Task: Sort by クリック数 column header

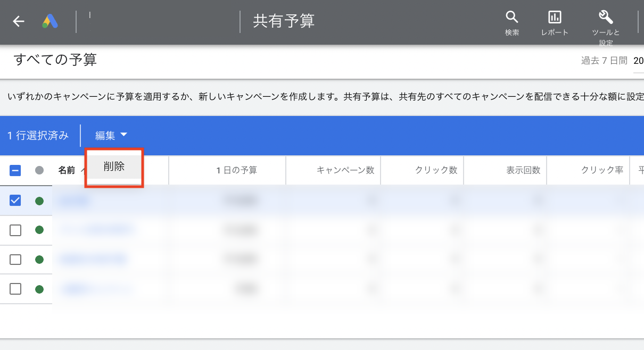Action: tap(436, 170)
